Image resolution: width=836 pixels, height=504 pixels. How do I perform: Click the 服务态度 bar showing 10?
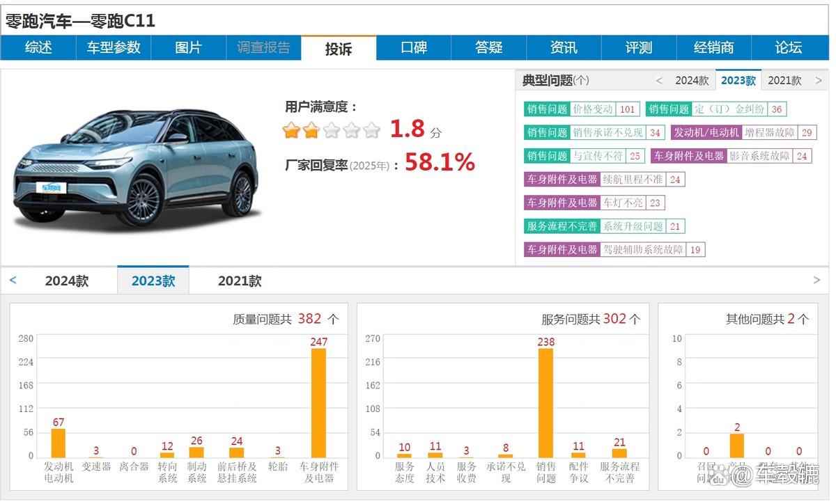[x=404, y=455]
